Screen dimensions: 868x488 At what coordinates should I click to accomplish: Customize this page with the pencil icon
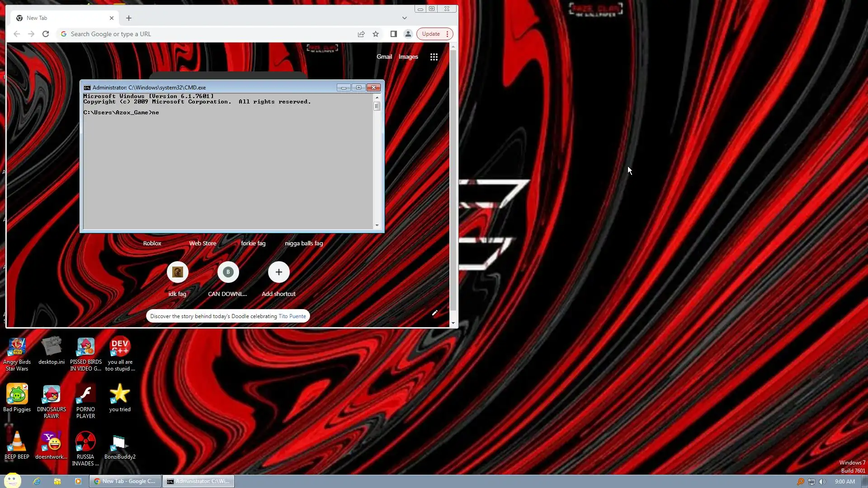pyautogui.click(x=434, y=313)
